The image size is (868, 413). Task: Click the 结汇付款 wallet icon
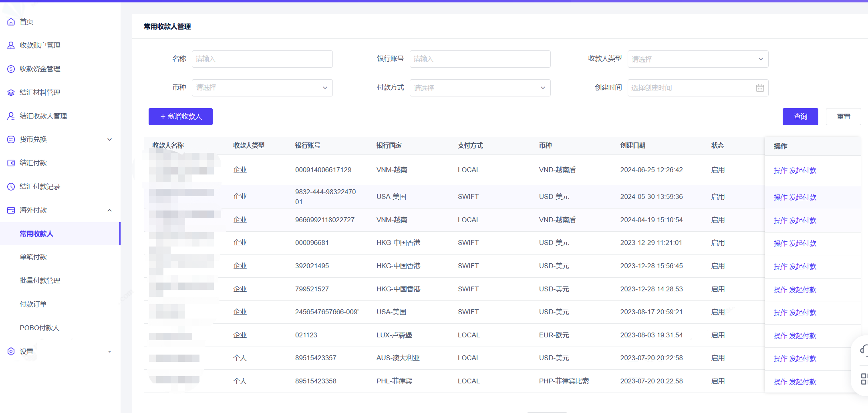tap(11, 163)
